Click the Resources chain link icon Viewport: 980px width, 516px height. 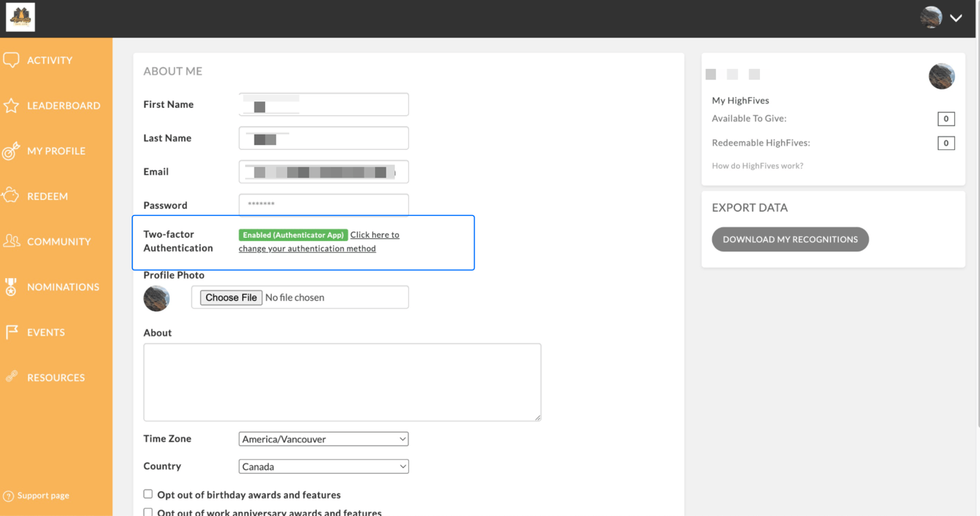coord(11,377)
